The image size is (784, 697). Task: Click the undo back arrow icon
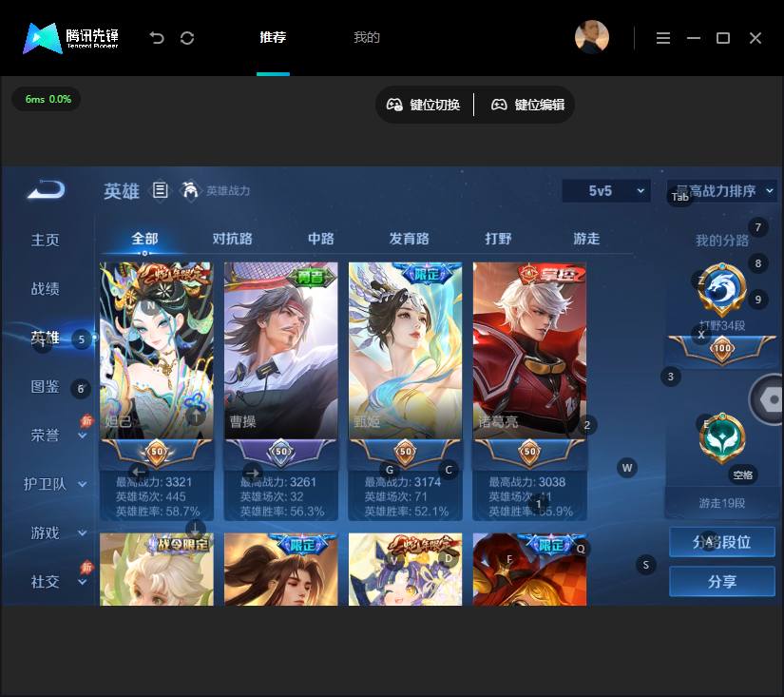click(157, 38)
